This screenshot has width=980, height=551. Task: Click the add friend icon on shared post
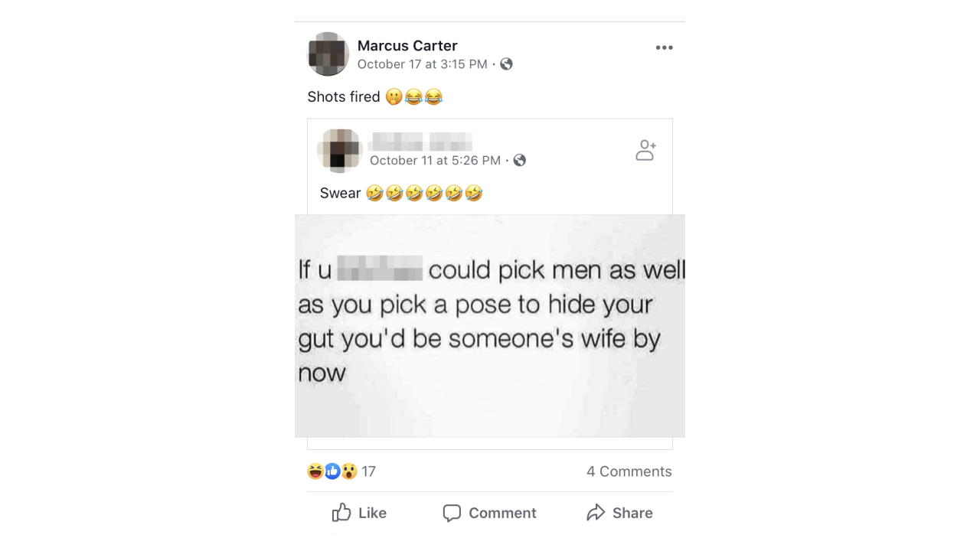coord(645,150)
